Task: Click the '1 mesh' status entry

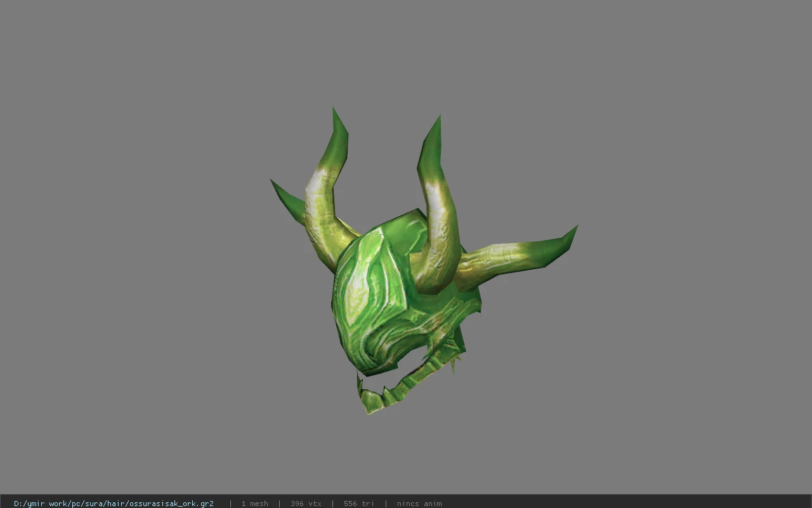Action: [x=254, y=504]
